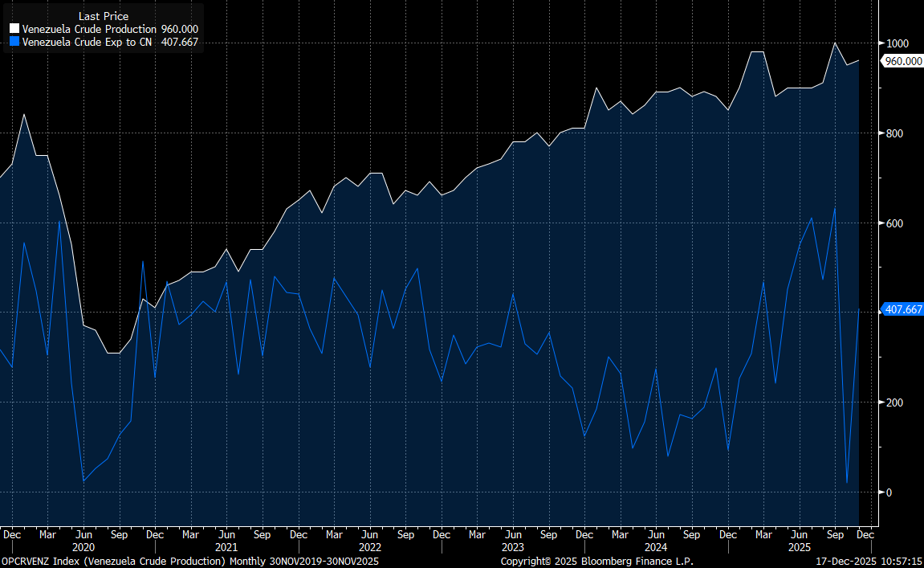
Task: Select the 2023 year label on the time axis
Action: (x=512, y=548)
